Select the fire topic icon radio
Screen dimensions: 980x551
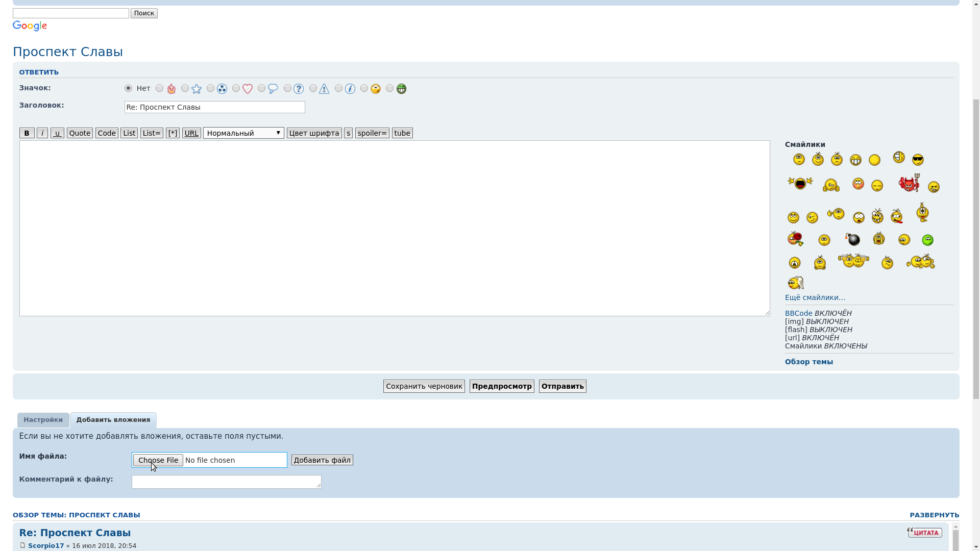click(x=160, y=88)
